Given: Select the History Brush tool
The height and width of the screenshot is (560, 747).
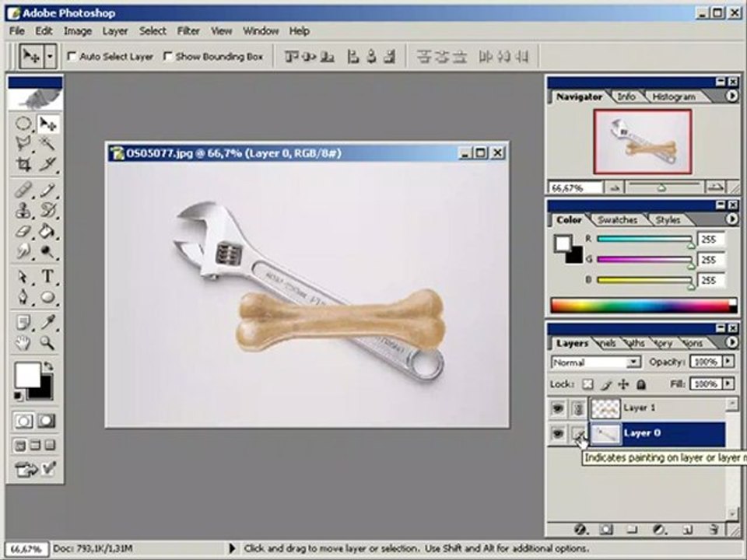Looking at the screenshot, I should pos(47,210).
